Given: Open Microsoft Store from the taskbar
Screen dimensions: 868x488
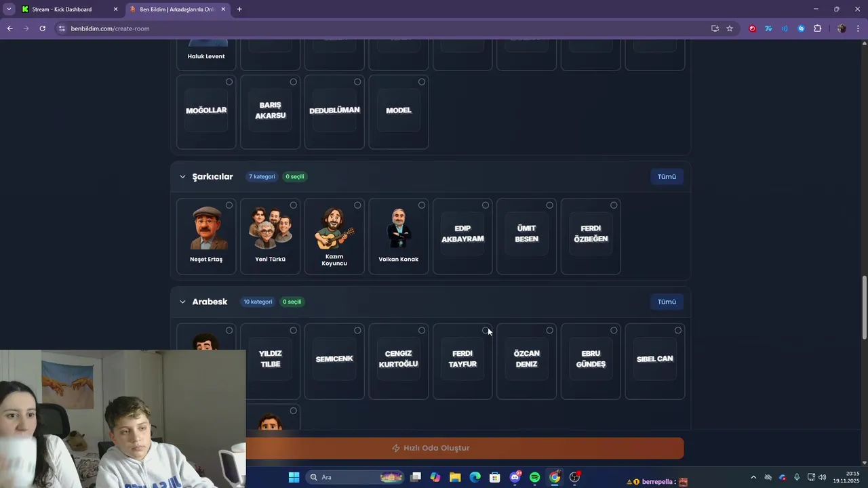Looking at the screenshot, I should 495,477.
